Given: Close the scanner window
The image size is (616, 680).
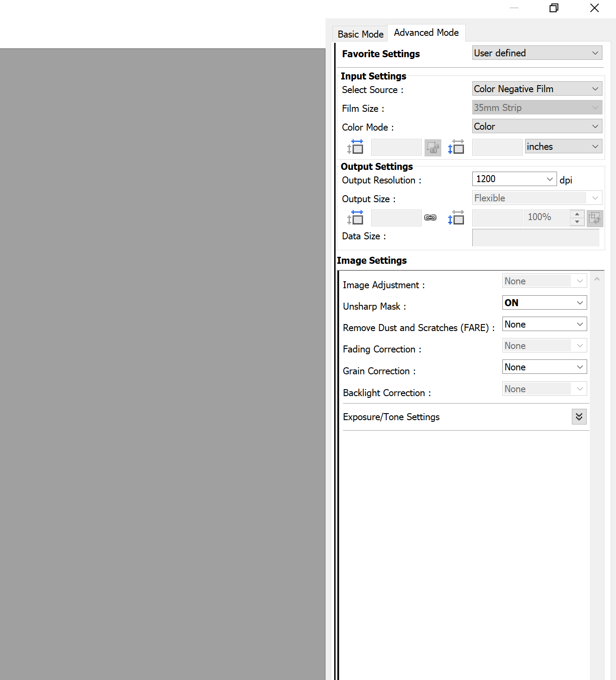Looking at the screenshot, I should [594, 8].
